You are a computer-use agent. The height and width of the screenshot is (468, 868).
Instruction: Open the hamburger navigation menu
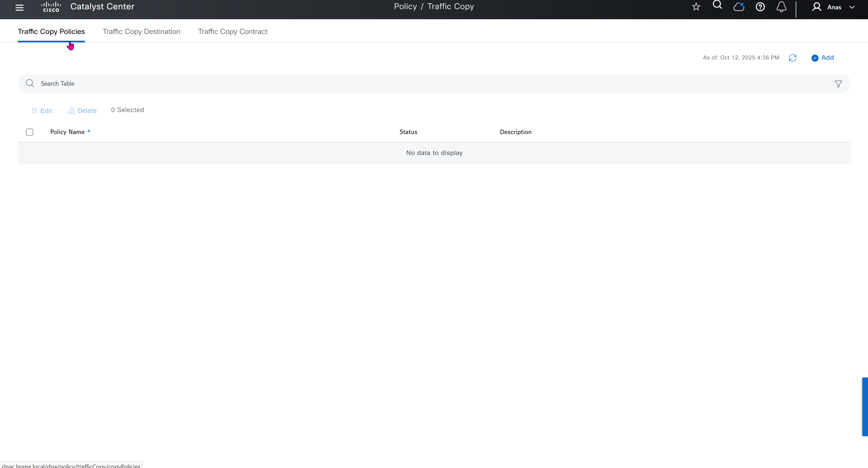(x=19, y=7)
